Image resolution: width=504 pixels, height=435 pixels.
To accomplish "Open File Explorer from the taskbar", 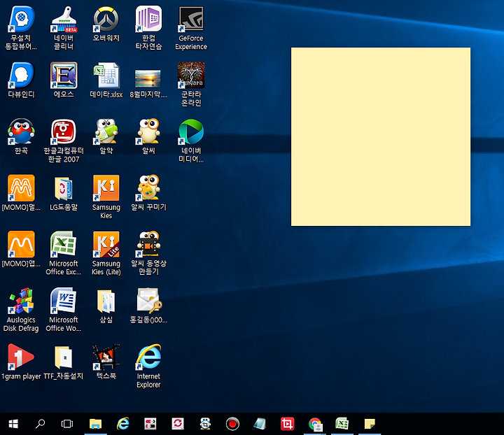I will click(x=95, y=424).
